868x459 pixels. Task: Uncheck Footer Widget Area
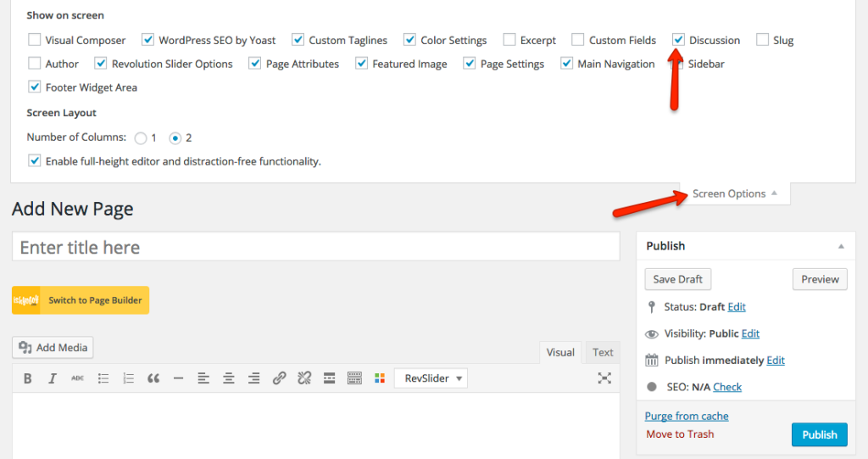click(34, 87)
